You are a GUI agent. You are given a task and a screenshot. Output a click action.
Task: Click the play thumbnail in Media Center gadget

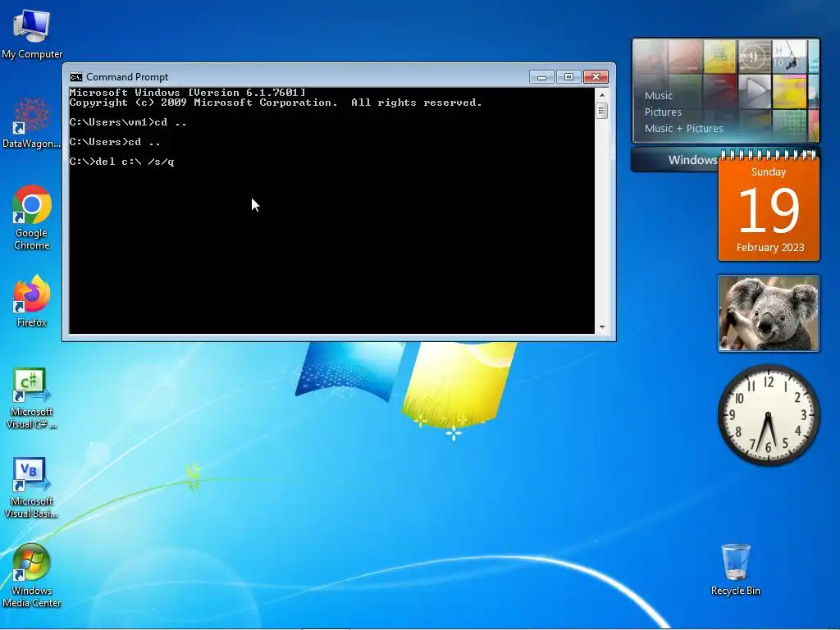755,90
